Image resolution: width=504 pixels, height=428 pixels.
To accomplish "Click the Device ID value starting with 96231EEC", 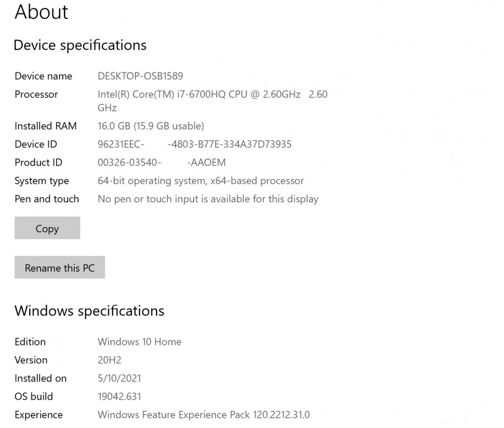I will 195,144.
